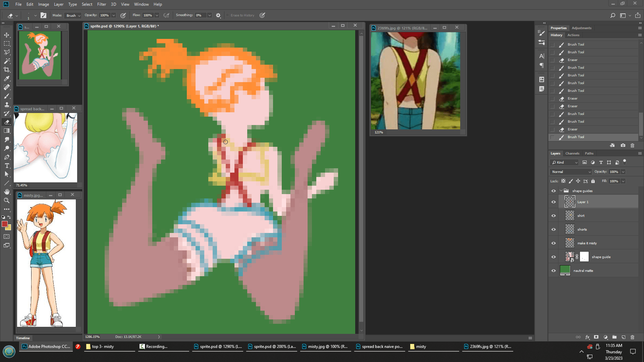Delete layer using Layers panel trash icon
The height and width of the screenshot is (362, 644).
coord(632,337)
